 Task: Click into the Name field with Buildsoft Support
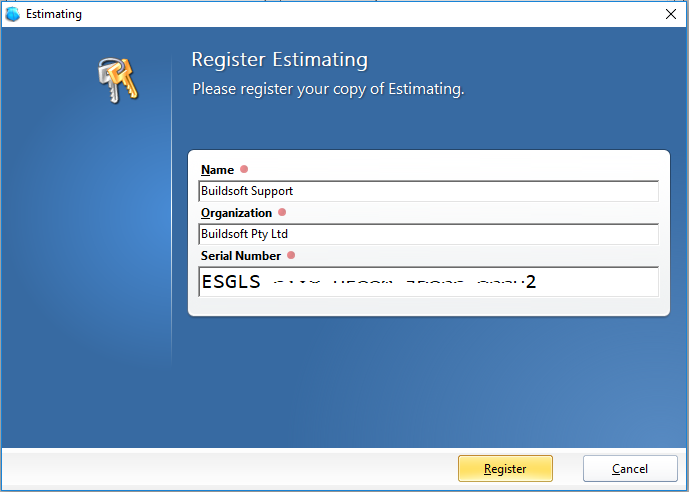428,191
